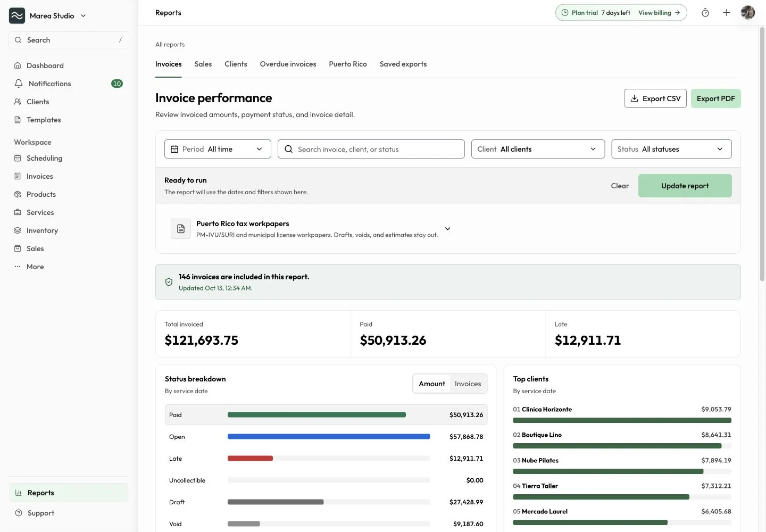
Task: Switch Status breakdown to Invoices view
Action: [468, 384]
